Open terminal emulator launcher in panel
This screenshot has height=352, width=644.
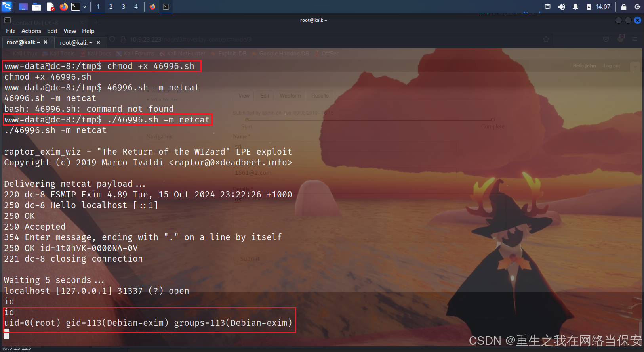click(x=76, y=7)
